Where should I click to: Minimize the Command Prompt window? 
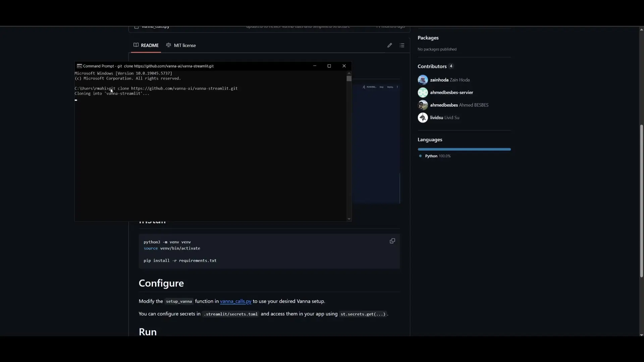[x=315, y=66]
